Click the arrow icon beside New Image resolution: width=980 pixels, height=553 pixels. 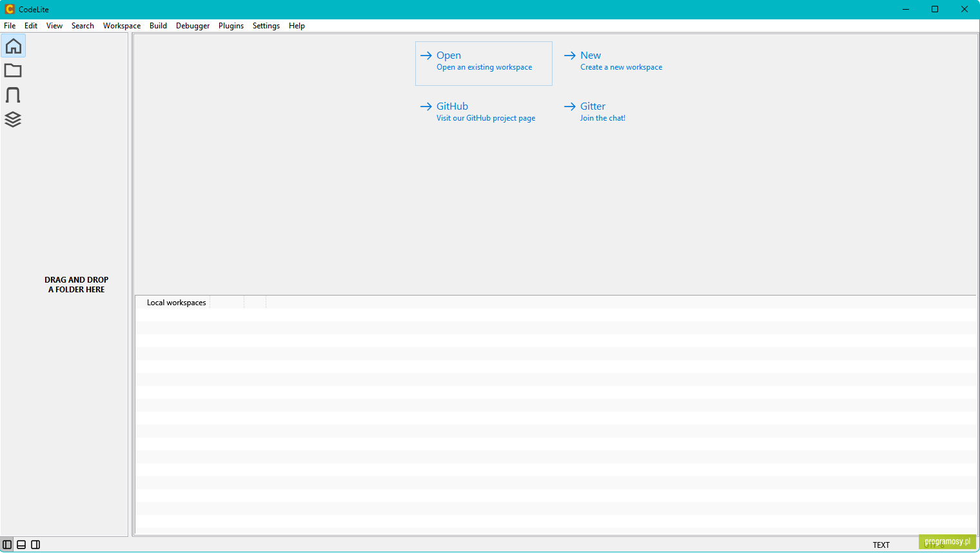tap(570, 55)
